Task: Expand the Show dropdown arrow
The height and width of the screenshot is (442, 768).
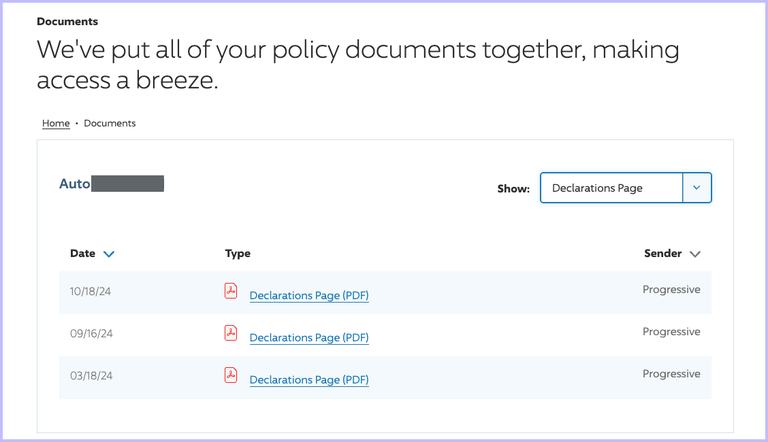Action: (696, 188)
